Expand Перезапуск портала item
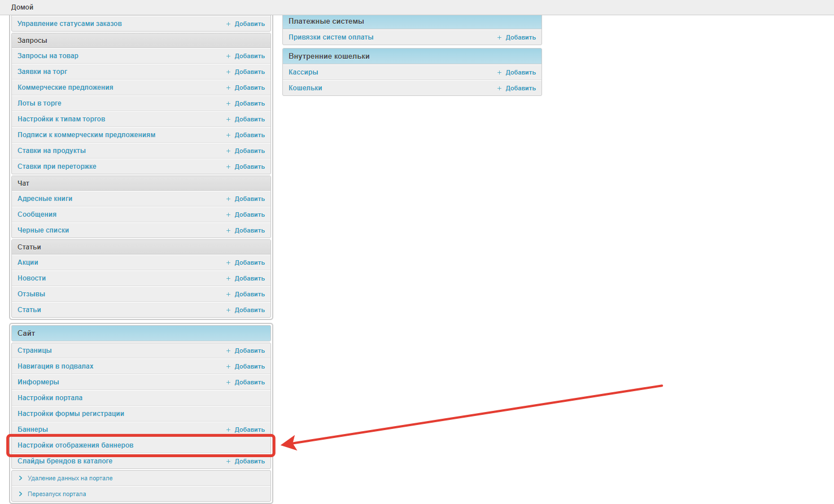The image size is (834, 504). 56,494
